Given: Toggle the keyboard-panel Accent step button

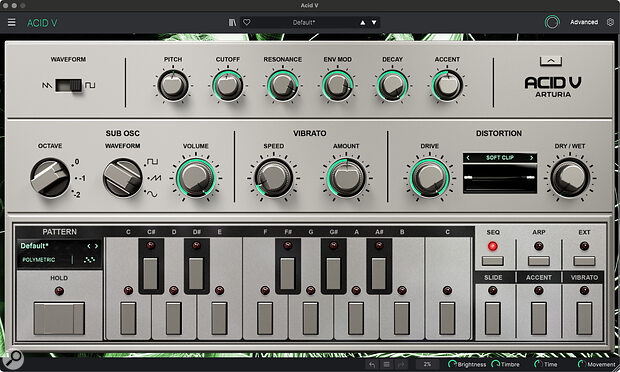Looking at the screenshot, I should (x=539, y=318).
